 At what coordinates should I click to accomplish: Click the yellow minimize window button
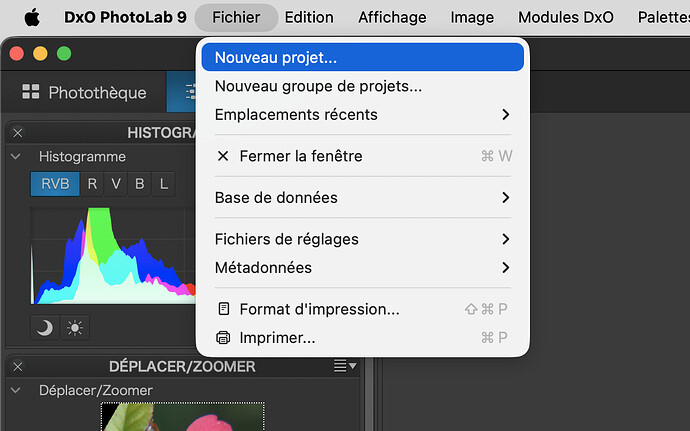[40, 54]
